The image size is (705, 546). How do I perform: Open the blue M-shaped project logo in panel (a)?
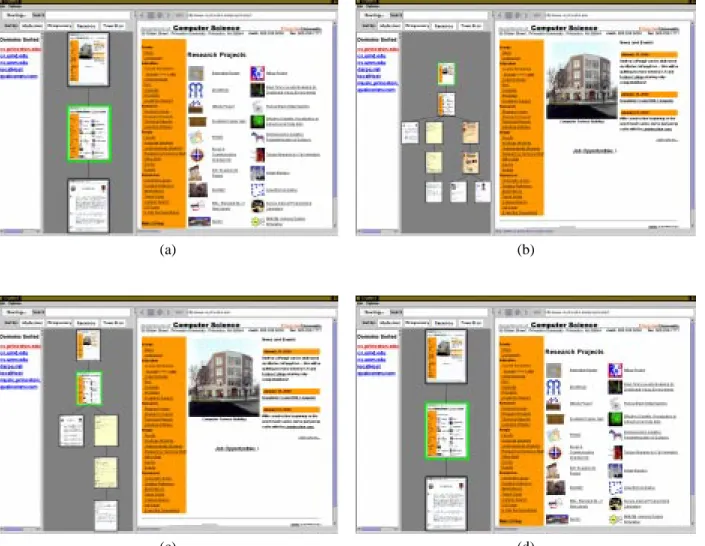click(x=196, y=90)
